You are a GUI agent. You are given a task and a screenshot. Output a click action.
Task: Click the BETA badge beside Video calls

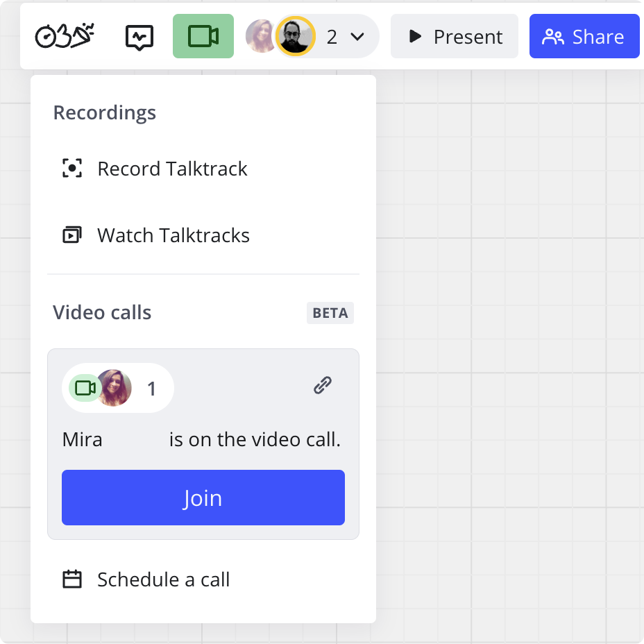click(330, 313)
